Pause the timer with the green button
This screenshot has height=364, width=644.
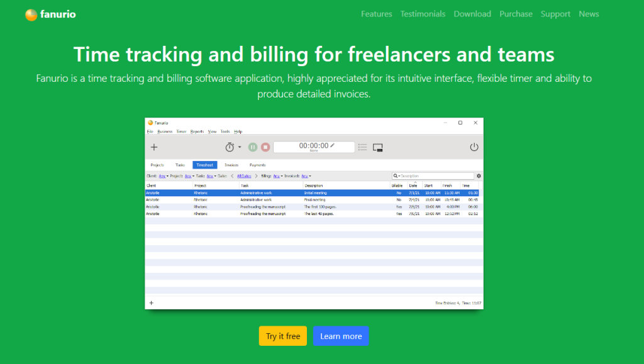(x=253, y=147)
